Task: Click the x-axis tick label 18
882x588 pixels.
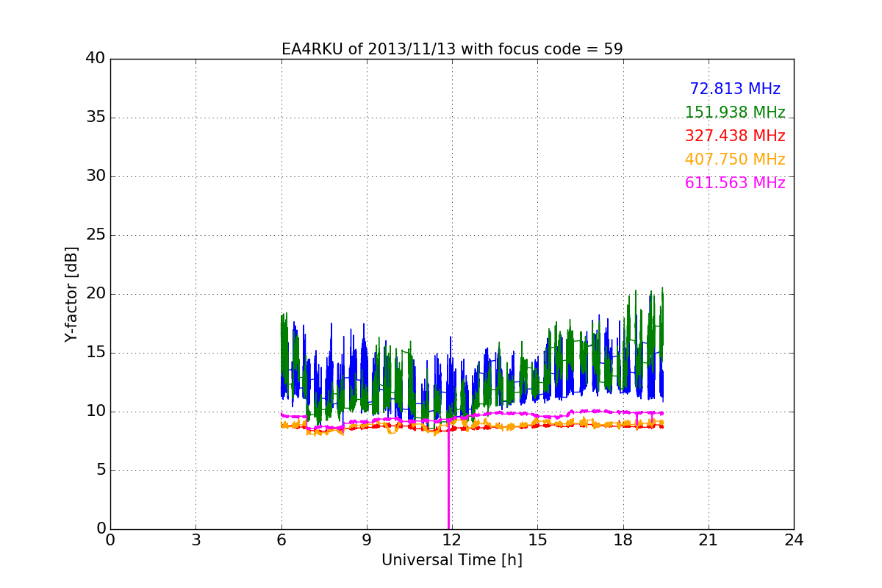Action: pos(623,539)
